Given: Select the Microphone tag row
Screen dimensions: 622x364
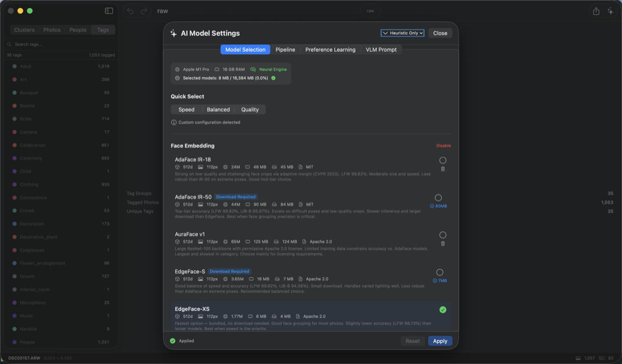Looking at the screenshot, I should (x=61, y=303).
